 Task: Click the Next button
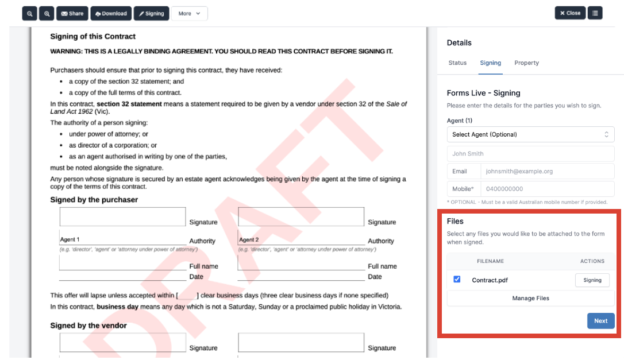click(x=600, y=321)
